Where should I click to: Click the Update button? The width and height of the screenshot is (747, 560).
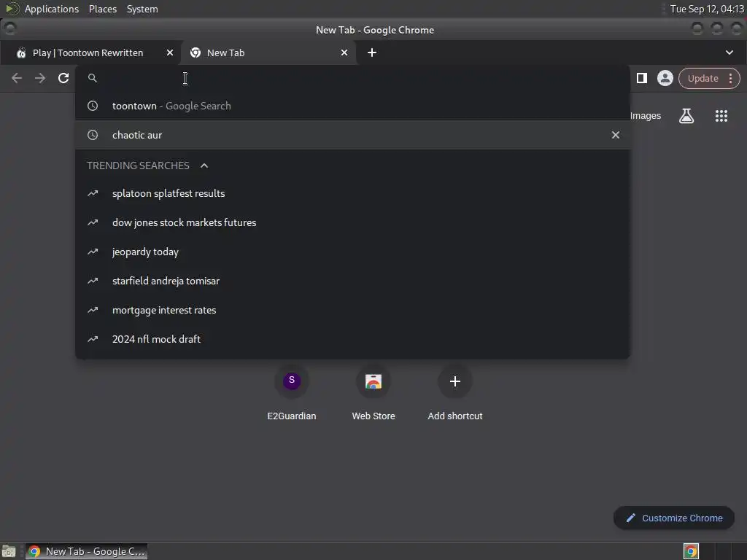(x=703, y=79)
